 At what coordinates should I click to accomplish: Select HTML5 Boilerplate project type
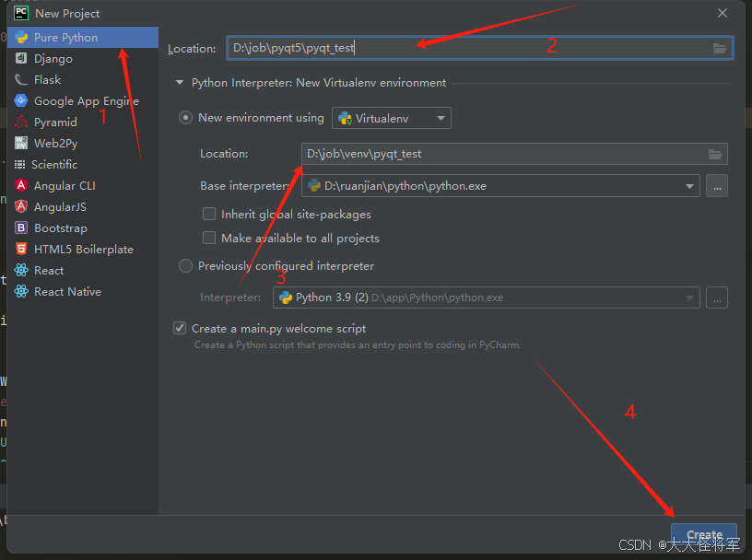pos(83,249)
